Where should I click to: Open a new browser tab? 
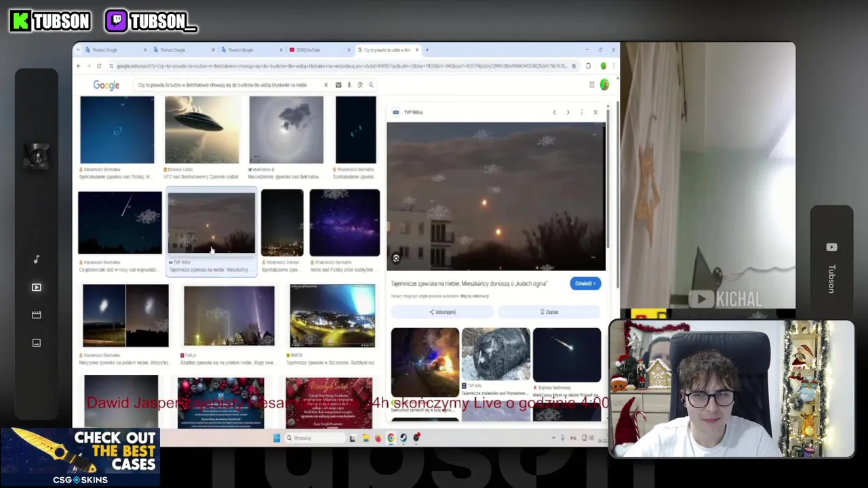tap(427, 49)
